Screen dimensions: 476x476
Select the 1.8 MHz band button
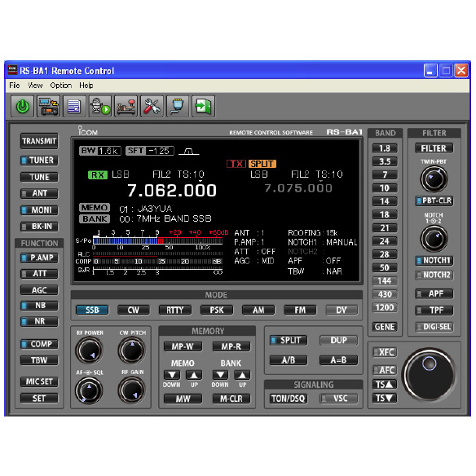[x=385, y=148]
